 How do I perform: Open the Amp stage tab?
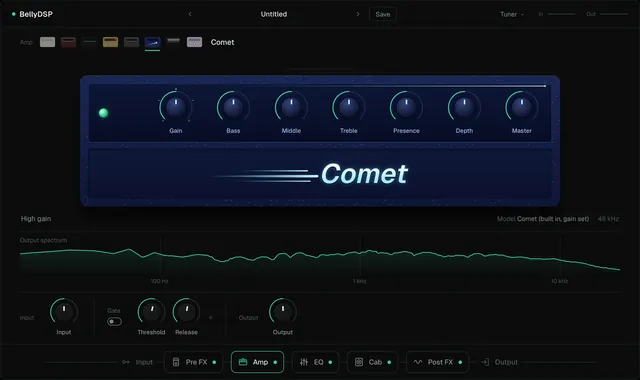coord(257,362)
